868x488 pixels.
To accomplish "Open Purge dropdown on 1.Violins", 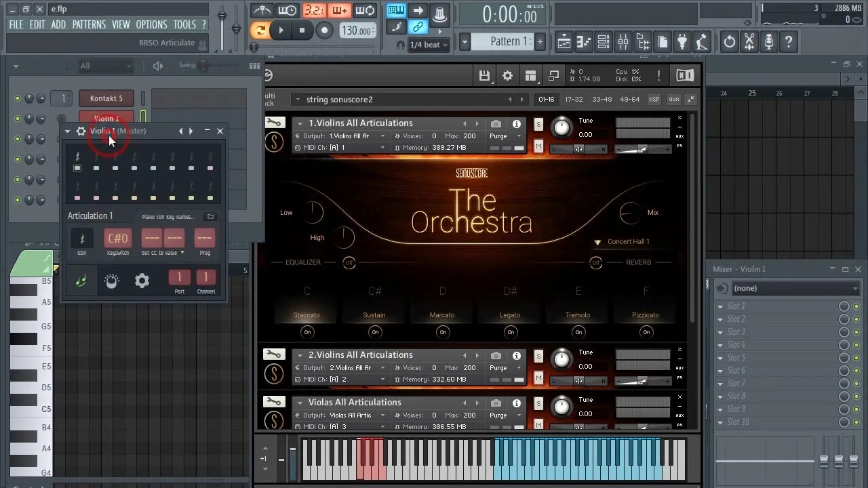I will click(x=506, y=136).
